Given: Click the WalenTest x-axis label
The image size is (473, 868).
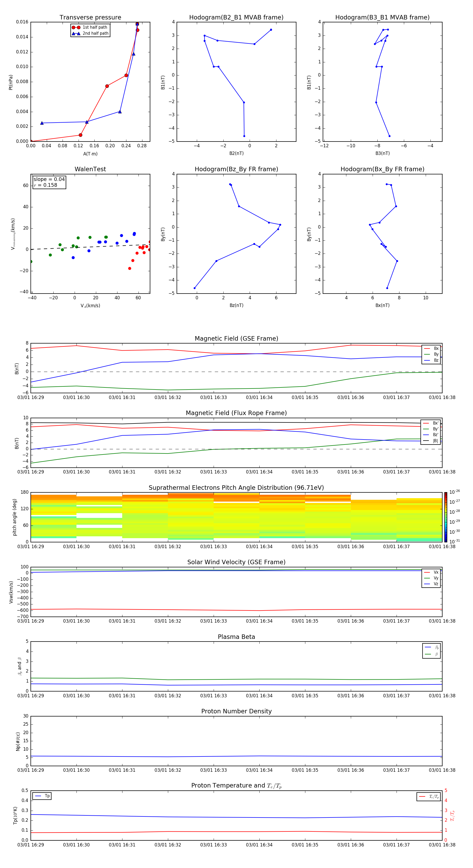Looking at the screenshot, I should coord(90,306).
